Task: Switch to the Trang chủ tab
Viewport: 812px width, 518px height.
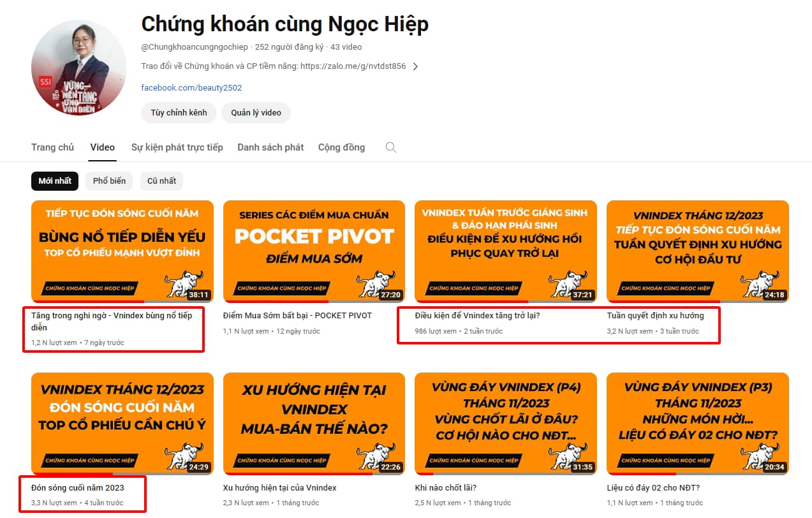Action: click(53, 147)
